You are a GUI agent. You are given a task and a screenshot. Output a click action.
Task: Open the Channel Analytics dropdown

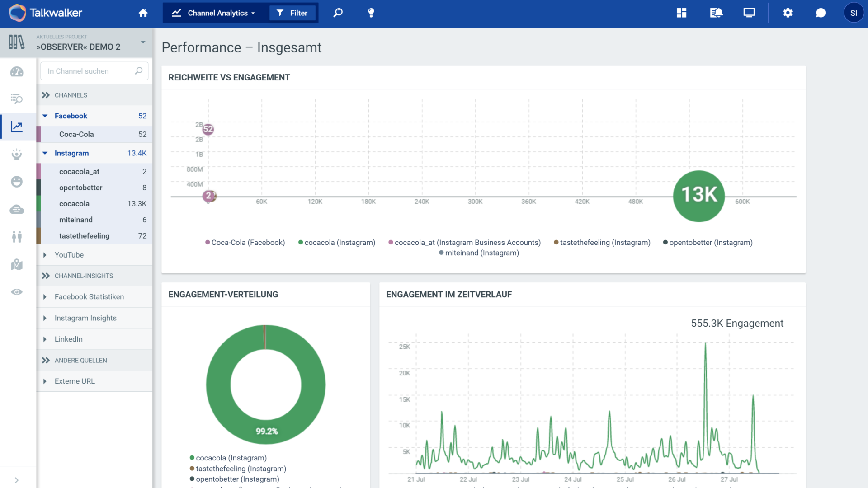213,13
